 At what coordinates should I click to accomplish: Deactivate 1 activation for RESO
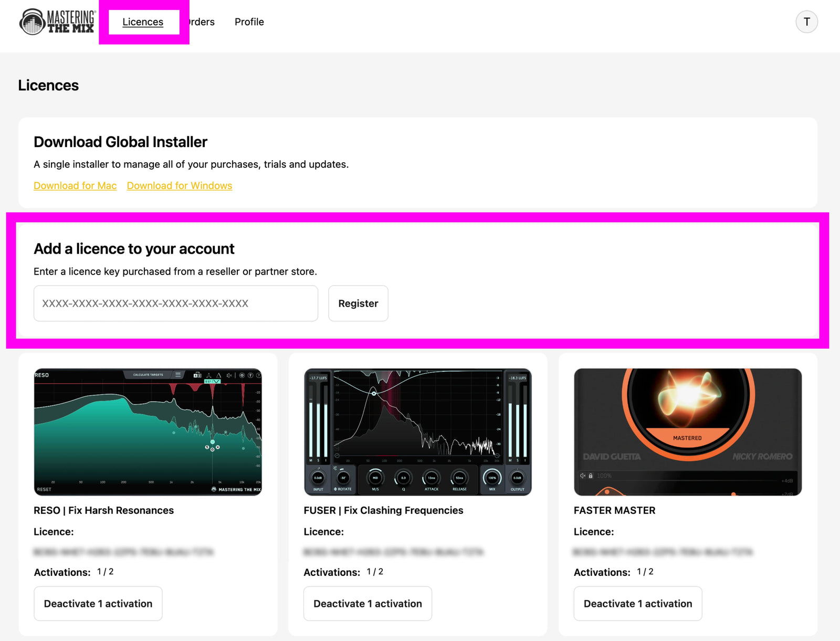(x=98, y=604)
